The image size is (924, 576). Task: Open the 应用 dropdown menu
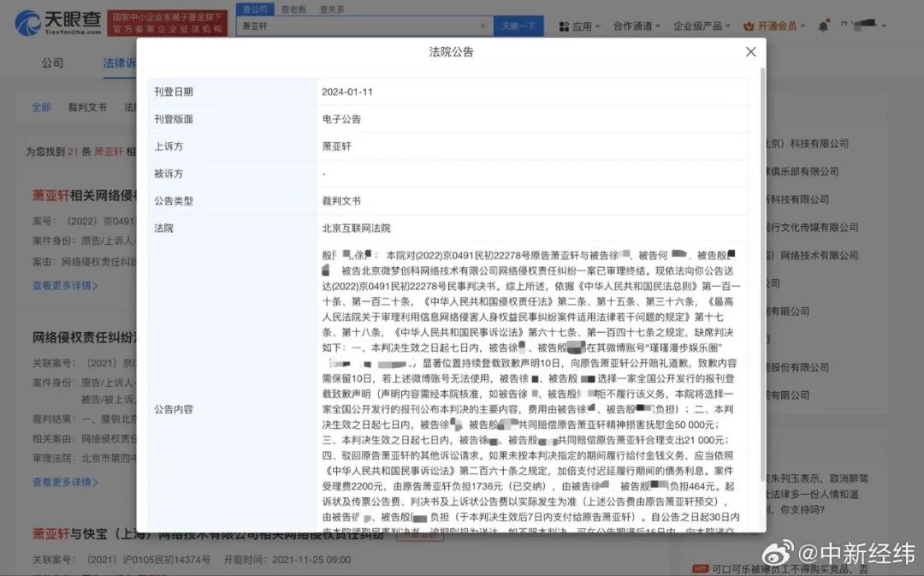[x=579, y=27]
